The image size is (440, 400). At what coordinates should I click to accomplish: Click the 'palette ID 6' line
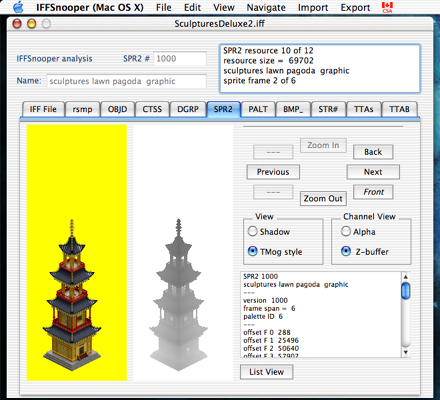[x=263, y=316]
